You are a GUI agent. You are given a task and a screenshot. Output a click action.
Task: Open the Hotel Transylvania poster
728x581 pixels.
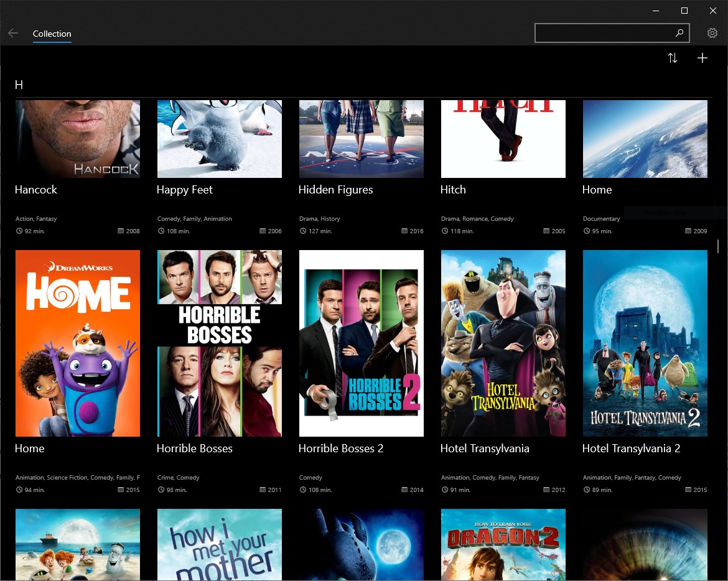click(503, 343)
